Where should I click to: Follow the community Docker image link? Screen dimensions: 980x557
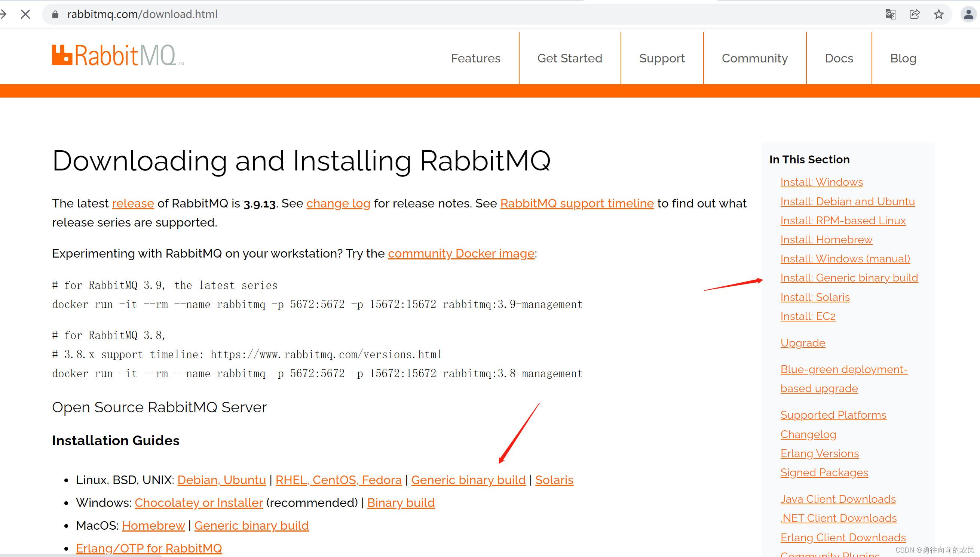[x=461, y=253]
